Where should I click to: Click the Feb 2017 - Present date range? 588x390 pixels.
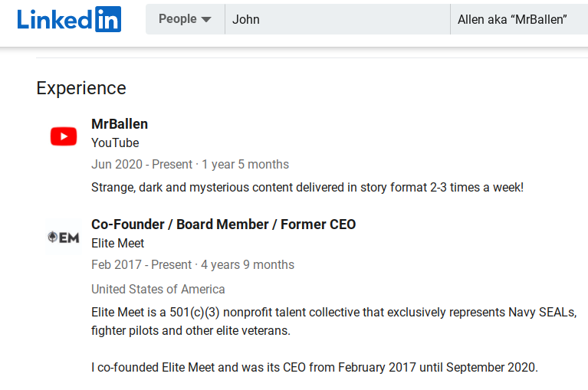pos(141,265)
